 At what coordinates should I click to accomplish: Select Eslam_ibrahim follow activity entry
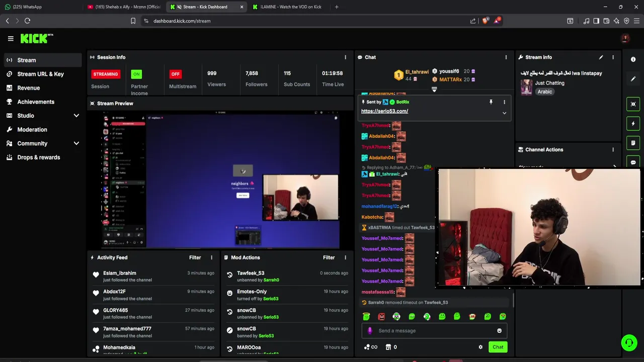pos(153,277)
